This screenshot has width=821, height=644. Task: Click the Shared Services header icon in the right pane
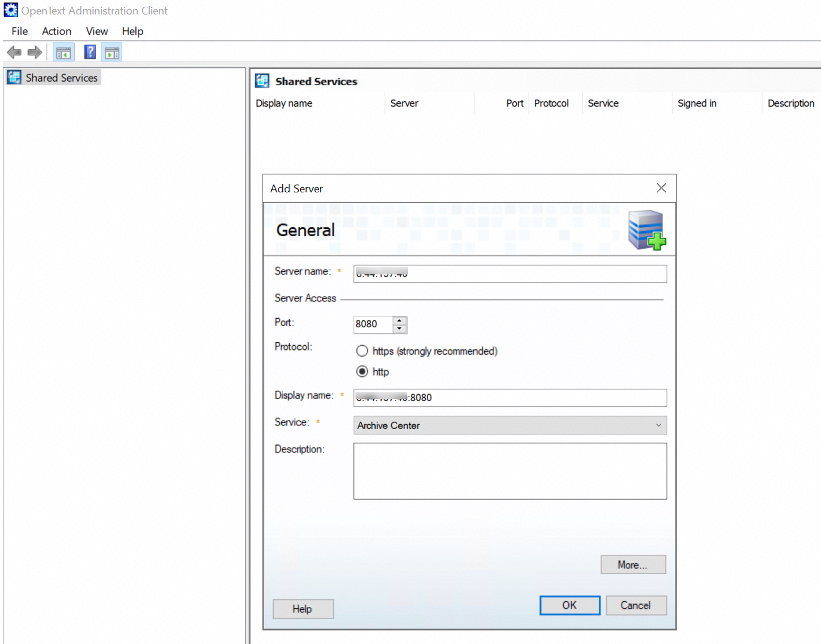click(262, 81)
